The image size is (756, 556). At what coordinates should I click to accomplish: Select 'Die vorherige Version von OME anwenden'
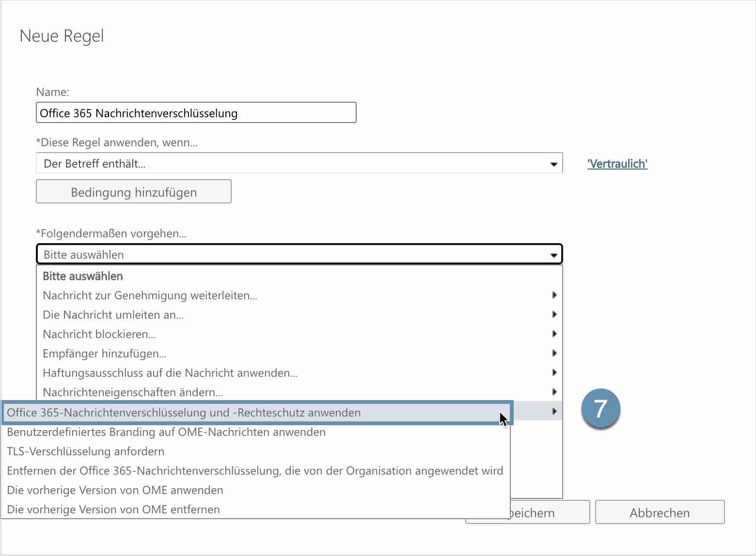256,490
